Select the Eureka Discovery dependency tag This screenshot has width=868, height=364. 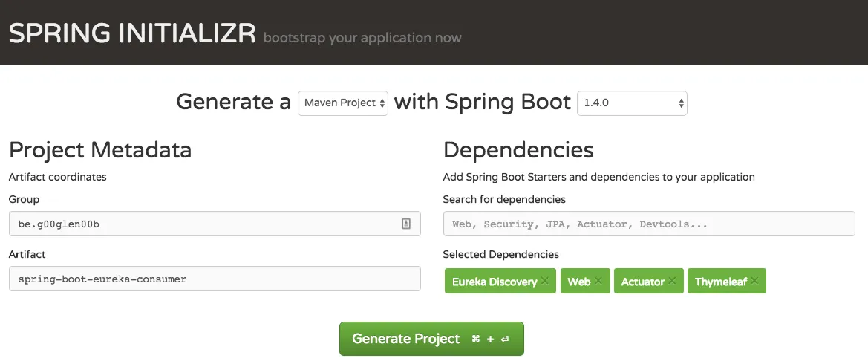pyautogui.click(x=494, y=282)
